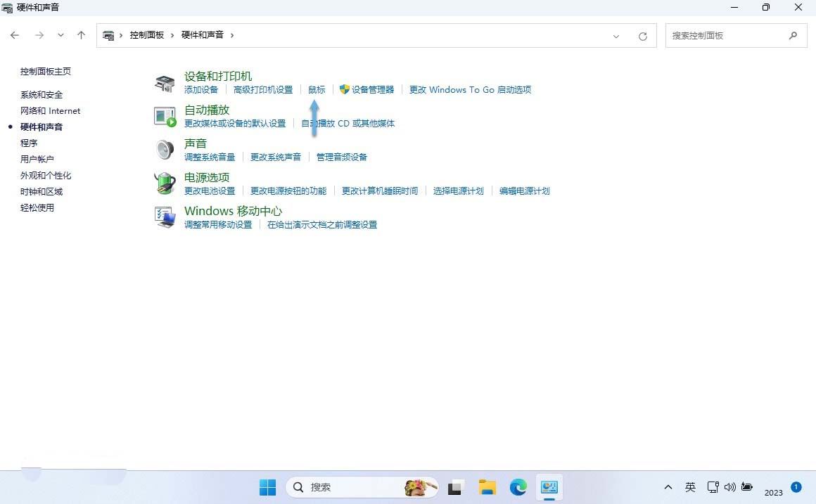
Task: Click the 管理音频设备 link
Action: [341, 157]
